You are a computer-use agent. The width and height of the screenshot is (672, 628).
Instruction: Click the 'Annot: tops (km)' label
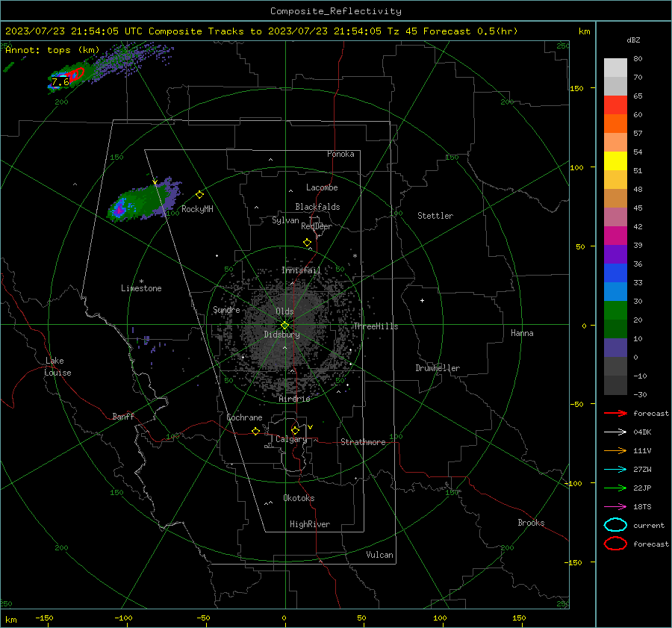tap(52, 50)
